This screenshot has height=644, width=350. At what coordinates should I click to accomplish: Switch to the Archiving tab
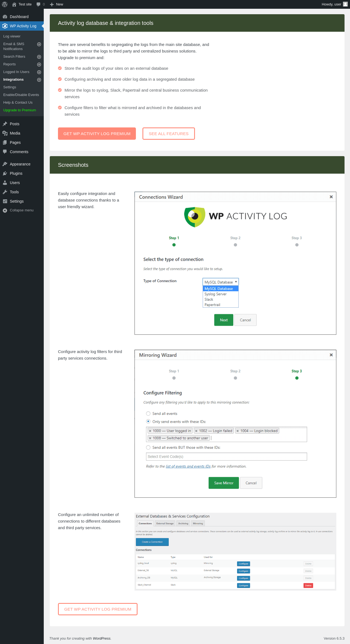click(183, 523)
